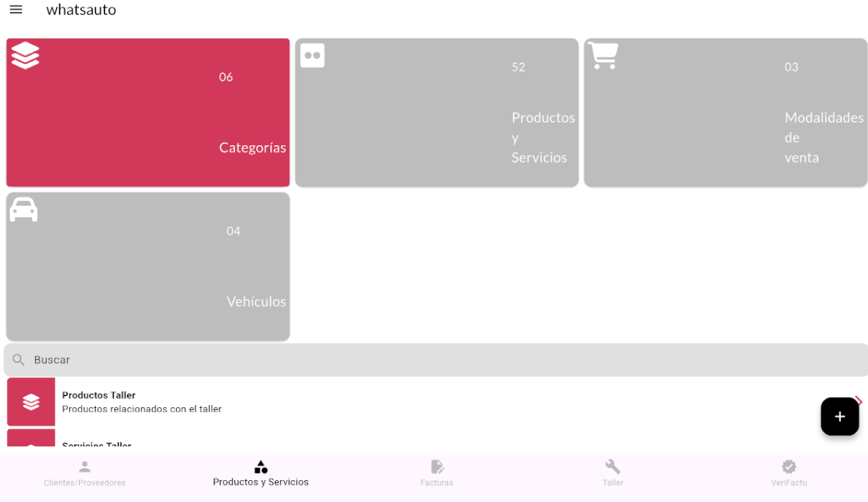Click the Facturas document icon
The image size is (868, 502).
tap(437, 466)
